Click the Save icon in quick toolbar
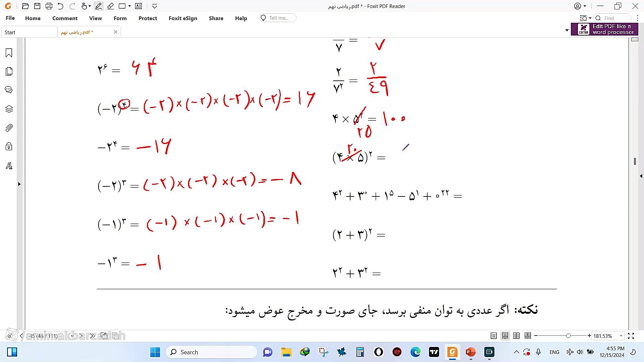 click(x=37, y=6)
